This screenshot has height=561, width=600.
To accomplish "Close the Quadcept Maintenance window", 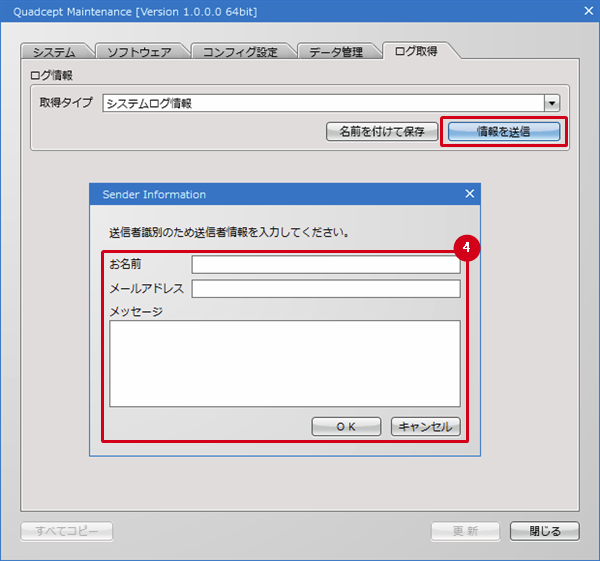I will [x=581, y=13].
